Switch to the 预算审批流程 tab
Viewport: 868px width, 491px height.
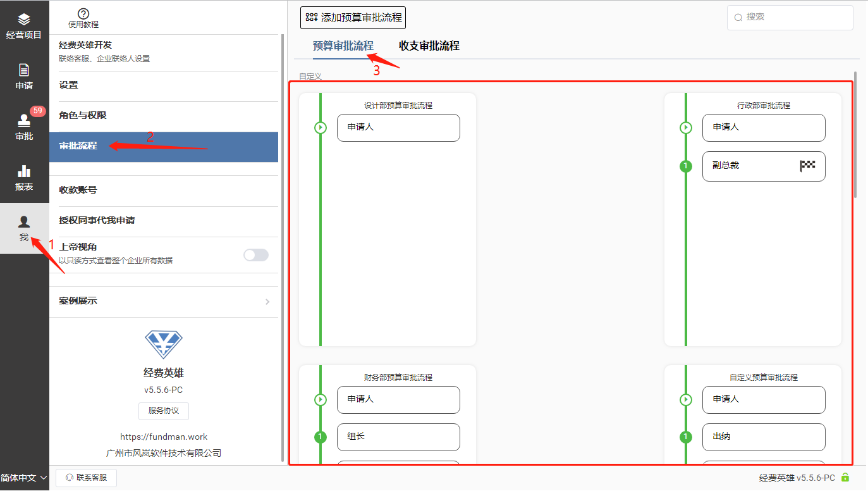343,46
